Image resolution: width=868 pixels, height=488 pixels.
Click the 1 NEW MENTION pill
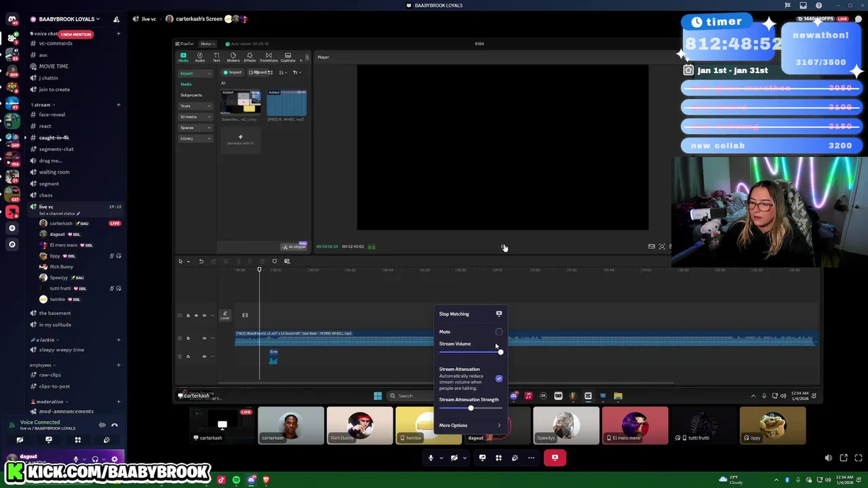75,34
